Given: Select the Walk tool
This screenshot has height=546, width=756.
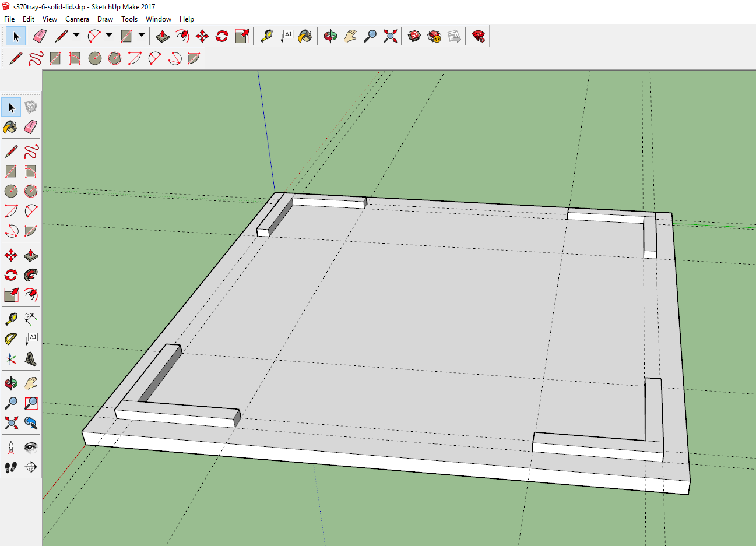Looking at the screenshot, I should (x=10, y=467).
